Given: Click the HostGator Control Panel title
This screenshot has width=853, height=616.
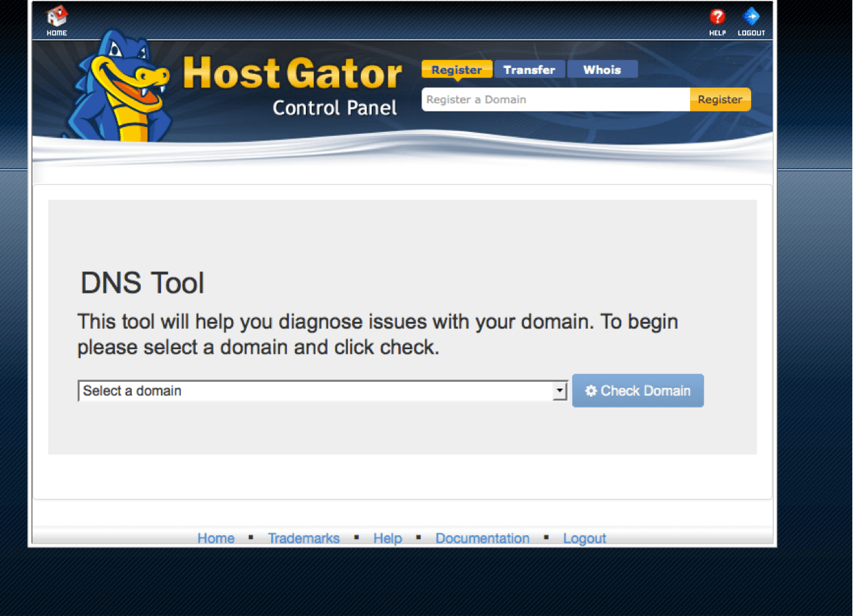Looking at the screenshot, I should (x=293, y=86).
